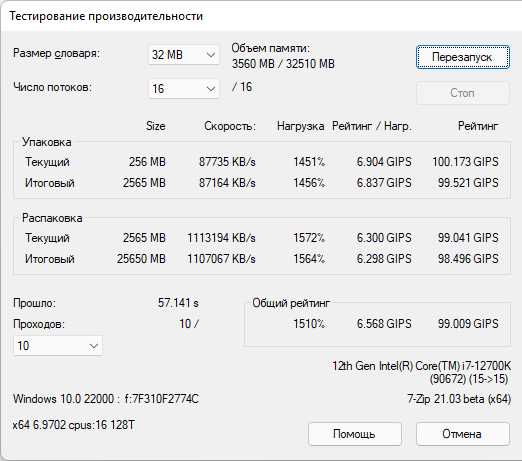Click the disabled Стоп button
The height and width of the screenshot is (461, 522).
coord(463,93)
